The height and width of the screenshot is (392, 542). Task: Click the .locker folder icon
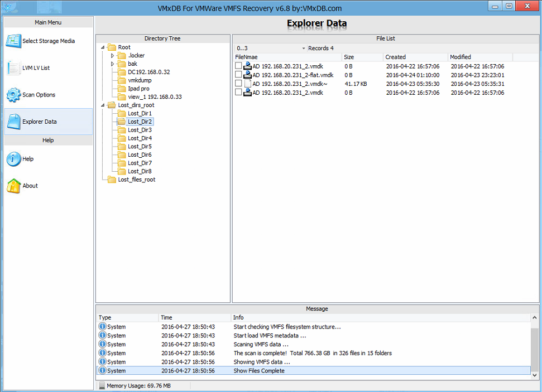(122, 56)
